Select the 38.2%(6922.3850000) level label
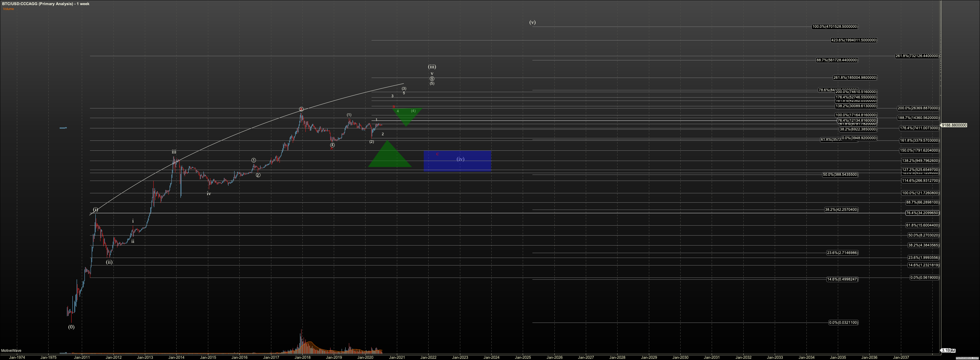 click(858, 129)
